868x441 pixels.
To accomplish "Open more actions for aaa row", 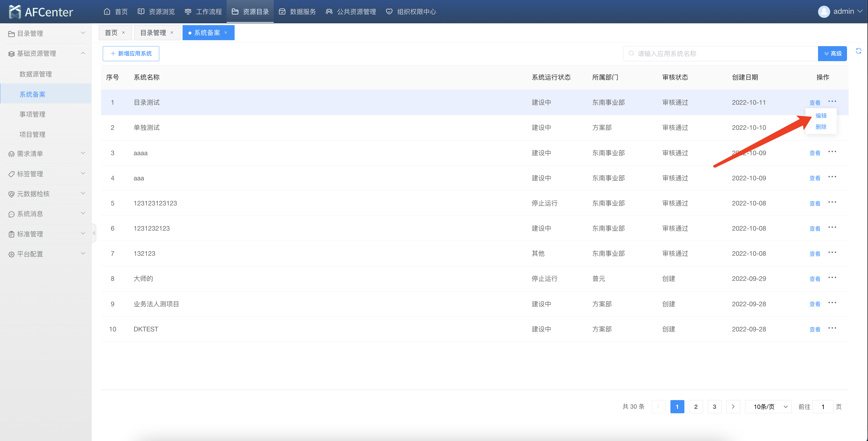I will pyautogui.click(x=832, y=177).
